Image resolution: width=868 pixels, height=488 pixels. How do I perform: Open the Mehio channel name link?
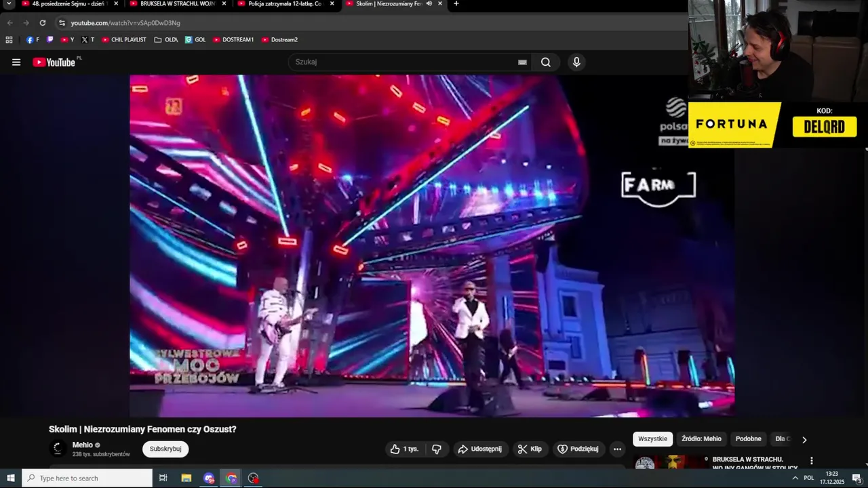pos(83,445)
